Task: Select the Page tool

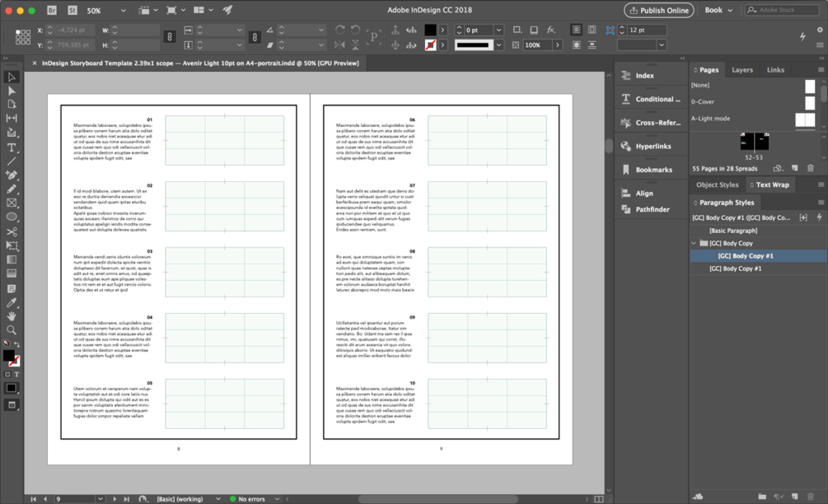Action: tap(11, 105)
